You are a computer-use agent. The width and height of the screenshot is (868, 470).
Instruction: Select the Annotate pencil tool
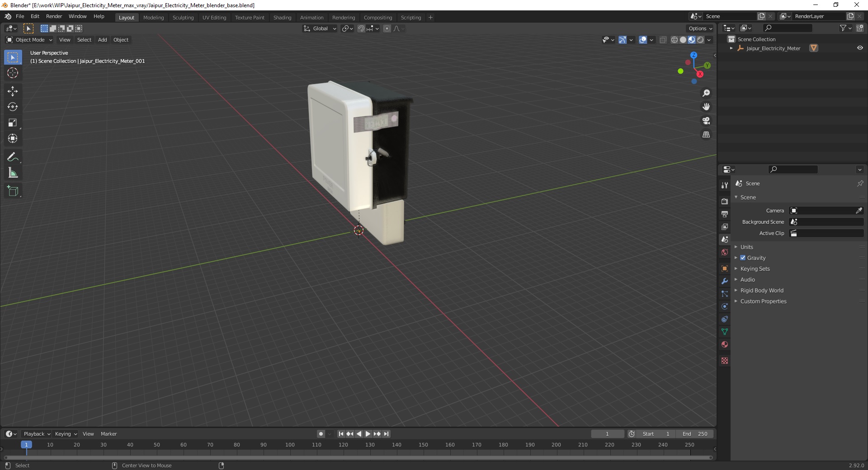tap(13, 157)
